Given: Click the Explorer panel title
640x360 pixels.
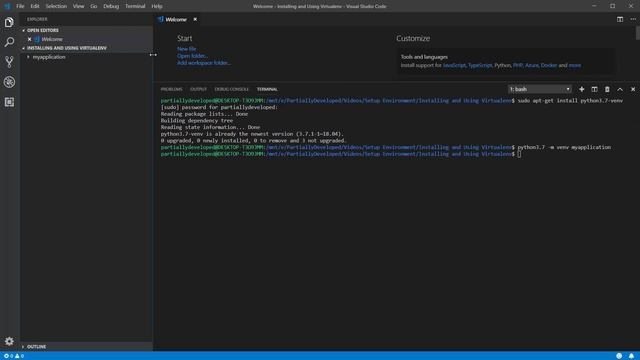Looking at the screenshot, I should [37, 19].
